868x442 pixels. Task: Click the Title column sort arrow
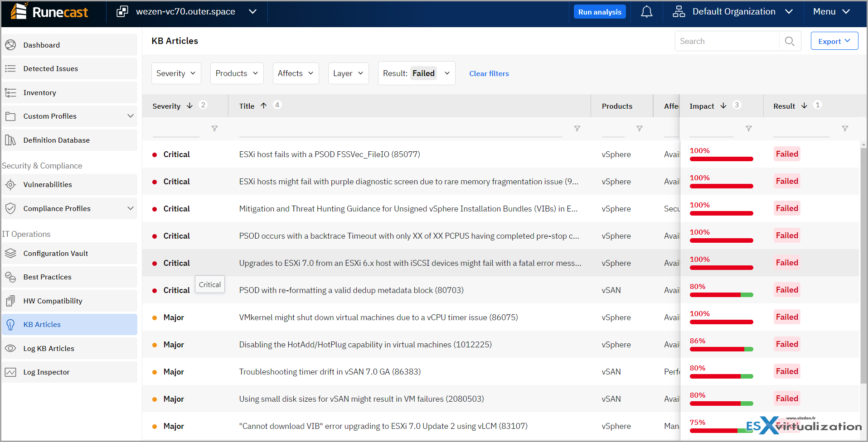coord(263,106)
